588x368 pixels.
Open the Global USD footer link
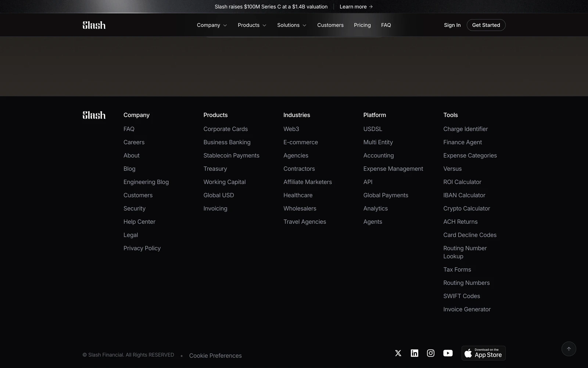(219, 195)
